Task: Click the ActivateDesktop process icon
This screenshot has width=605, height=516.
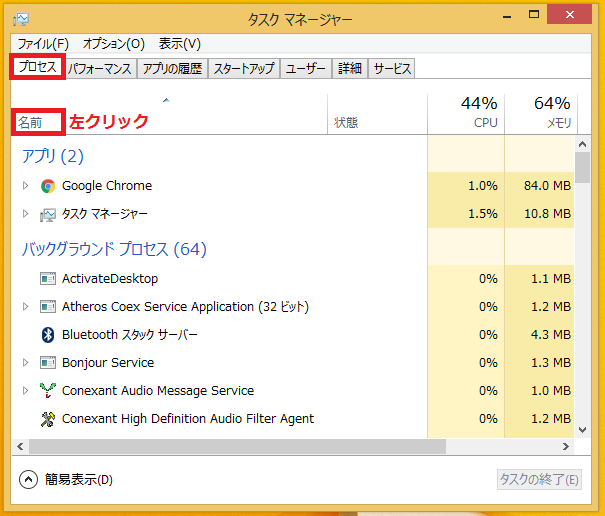Action: (x=48, y=278)
